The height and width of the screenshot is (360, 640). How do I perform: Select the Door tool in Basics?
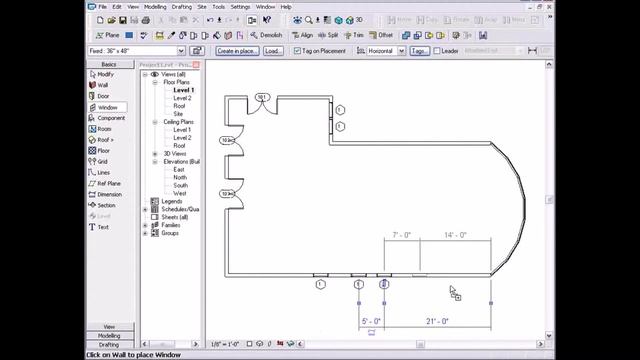[99, 96]
